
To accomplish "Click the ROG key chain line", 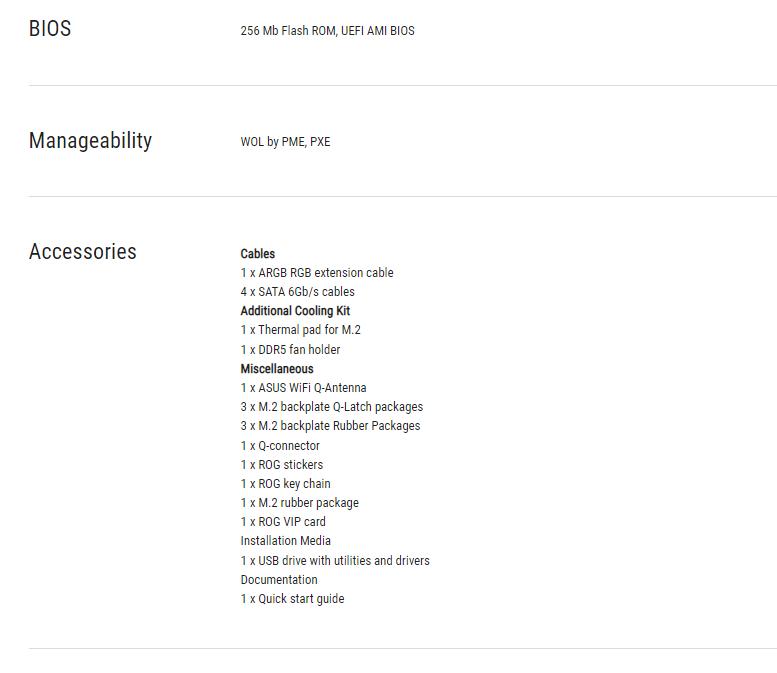I will pyautogui.click(x=286, y=484).
